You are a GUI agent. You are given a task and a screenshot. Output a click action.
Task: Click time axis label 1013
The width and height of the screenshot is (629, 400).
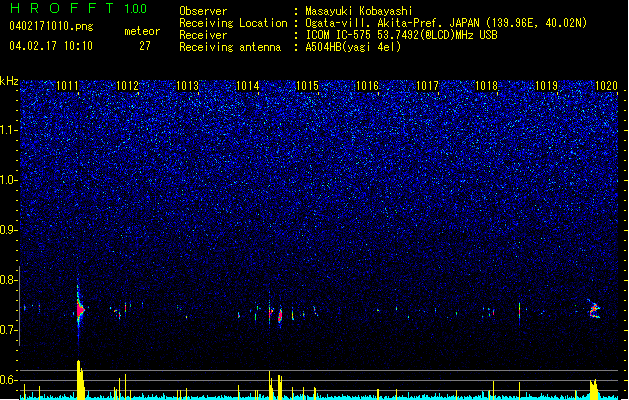tap(187, 86)
